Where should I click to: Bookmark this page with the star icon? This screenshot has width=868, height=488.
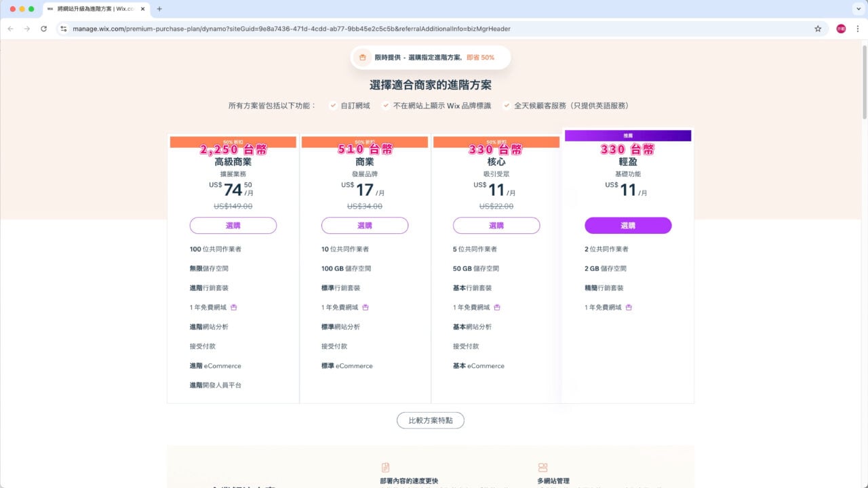click(x=818, y=28)
